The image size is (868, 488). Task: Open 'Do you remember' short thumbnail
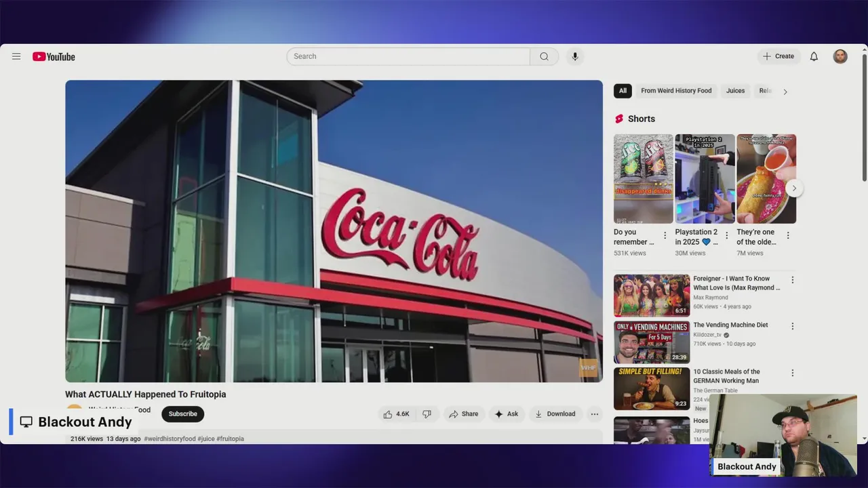click(x=644, y=179)
